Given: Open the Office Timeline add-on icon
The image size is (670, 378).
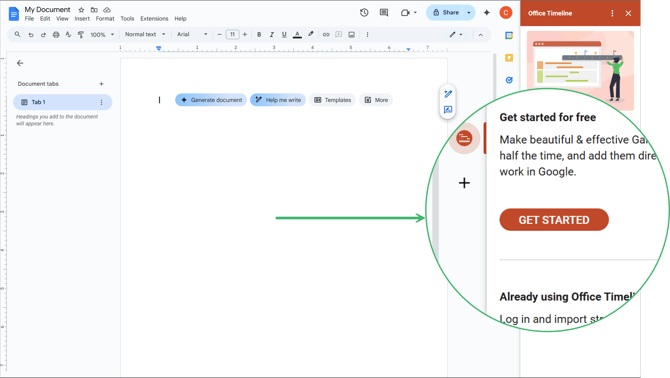Looking at the screenshot, I should (x=464, y=138).
